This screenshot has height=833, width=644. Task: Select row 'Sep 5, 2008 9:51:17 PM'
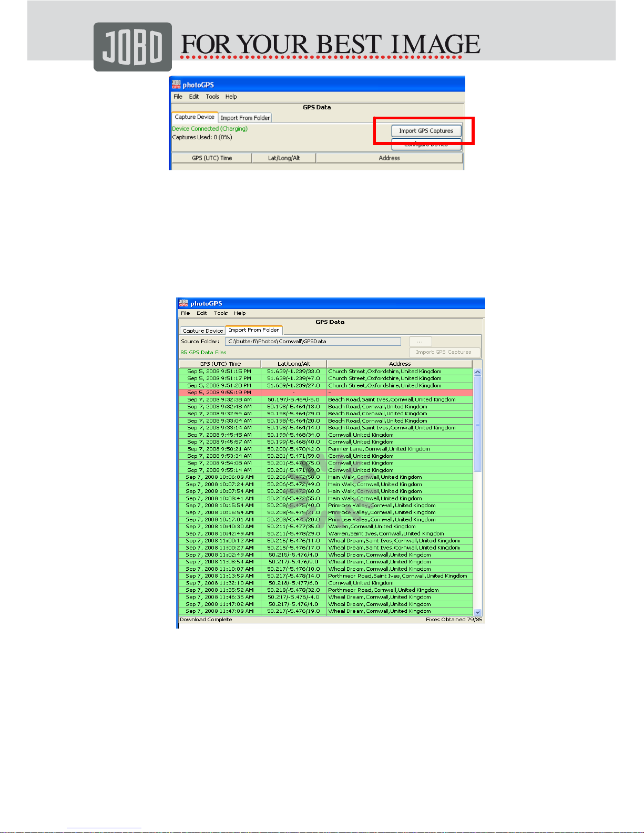(326, 378)
